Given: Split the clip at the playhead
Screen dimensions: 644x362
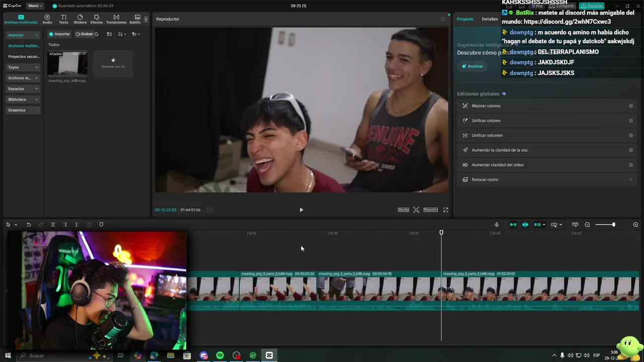Looking at the screenshot, I should coord(53,225).
